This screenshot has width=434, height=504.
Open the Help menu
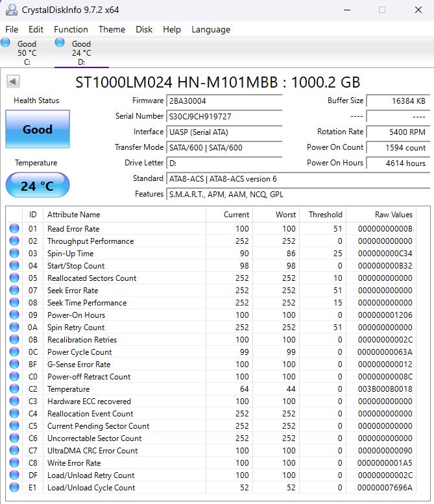coord(172,30)
